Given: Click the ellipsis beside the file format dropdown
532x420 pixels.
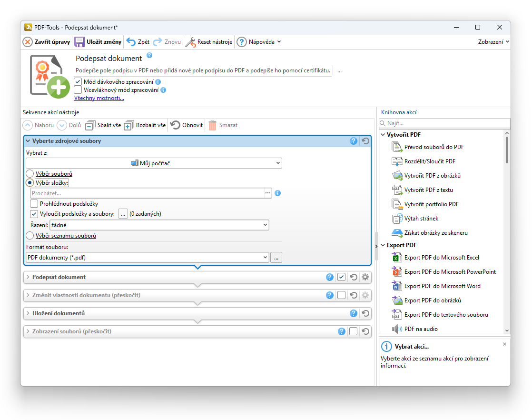Looking at the screenshot, I should click(x=276, y=258).
